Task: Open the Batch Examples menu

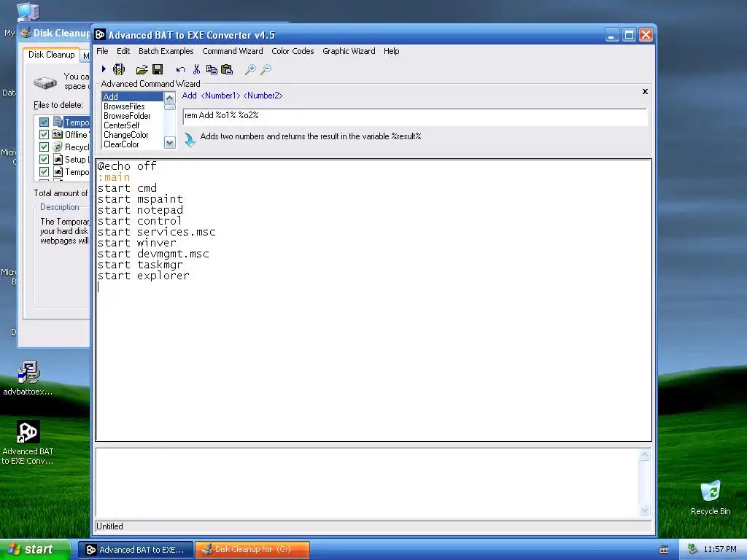Action: [166, 51]
